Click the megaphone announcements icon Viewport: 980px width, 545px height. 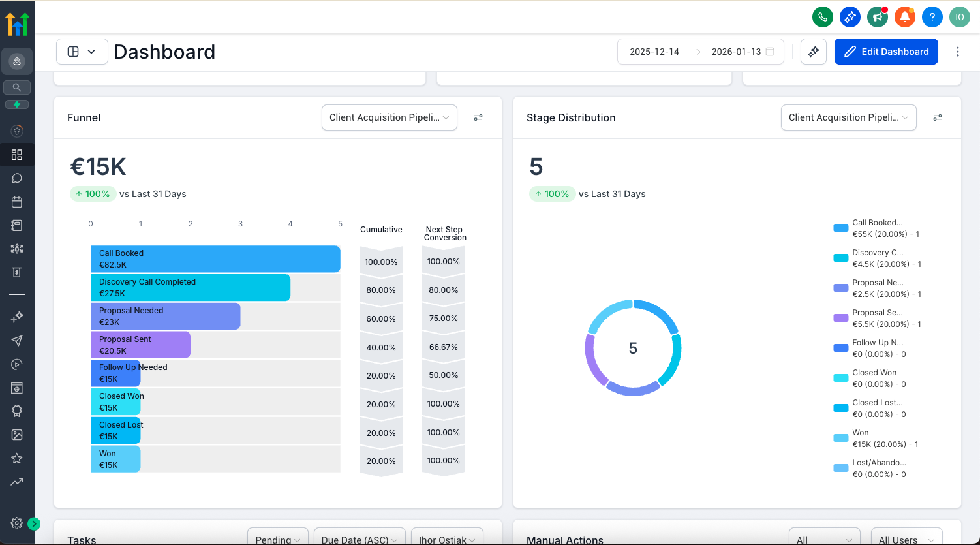coord(878,17)
